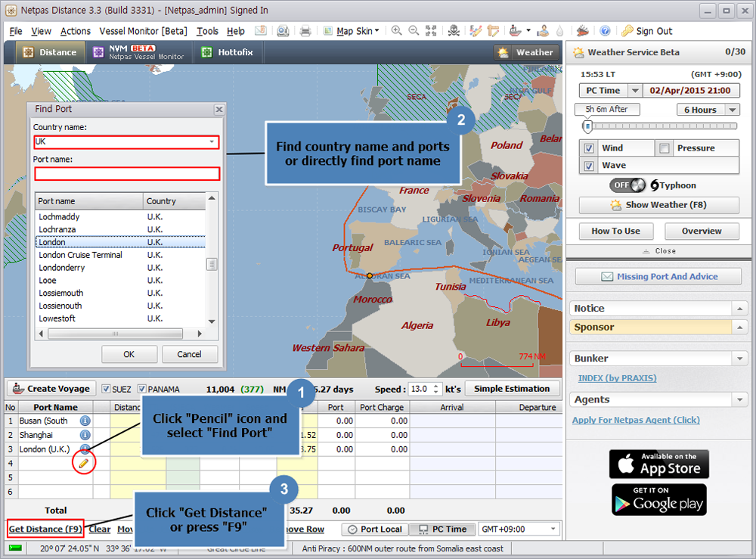
Task: Click the Sign Out key button
Action: (646, 31)
